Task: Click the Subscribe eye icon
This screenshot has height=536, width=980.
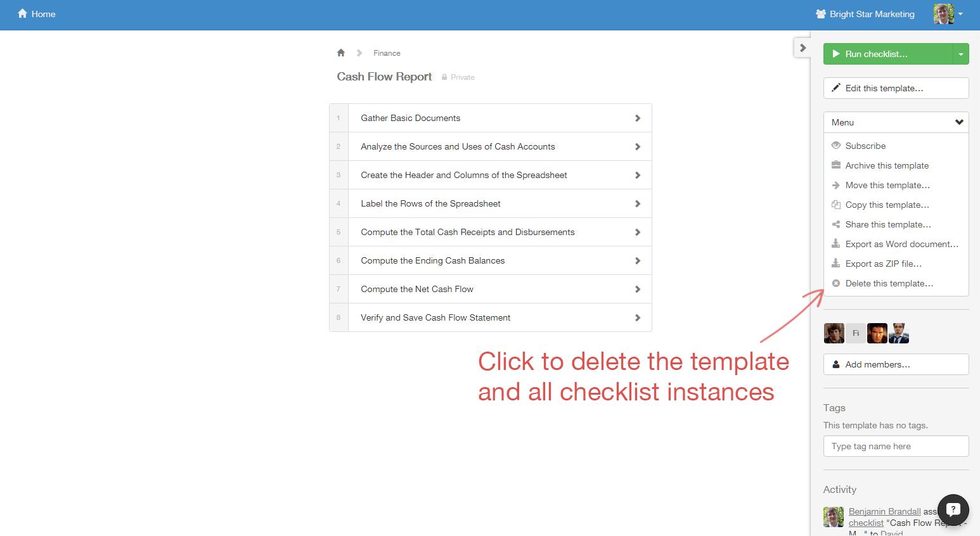Action: click(x=836, y=146)
